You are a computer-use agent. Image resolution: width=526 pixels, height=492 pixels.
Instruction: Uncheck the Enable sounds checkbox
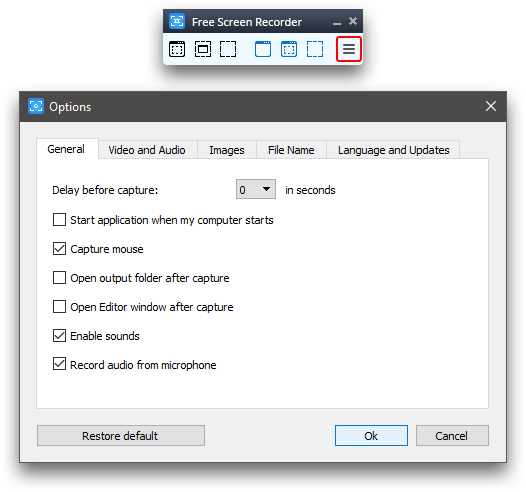coord(59,335)
